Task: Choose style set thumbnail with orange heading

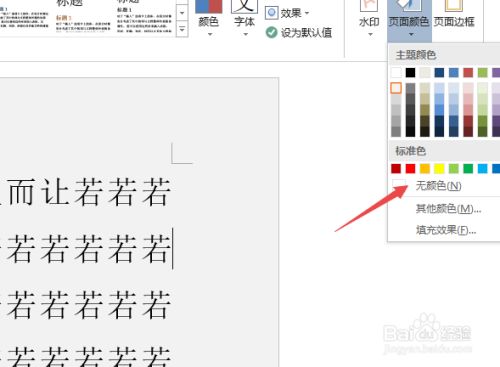Action: 83,17
